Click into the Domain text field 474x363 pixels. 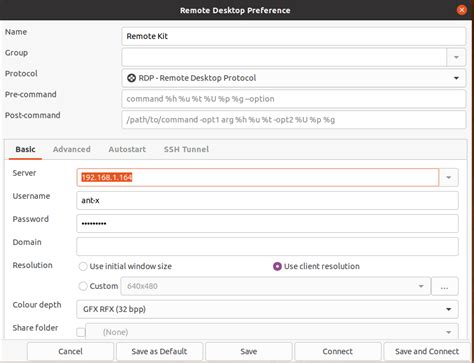pyautogui.click(x=267, y=246)
